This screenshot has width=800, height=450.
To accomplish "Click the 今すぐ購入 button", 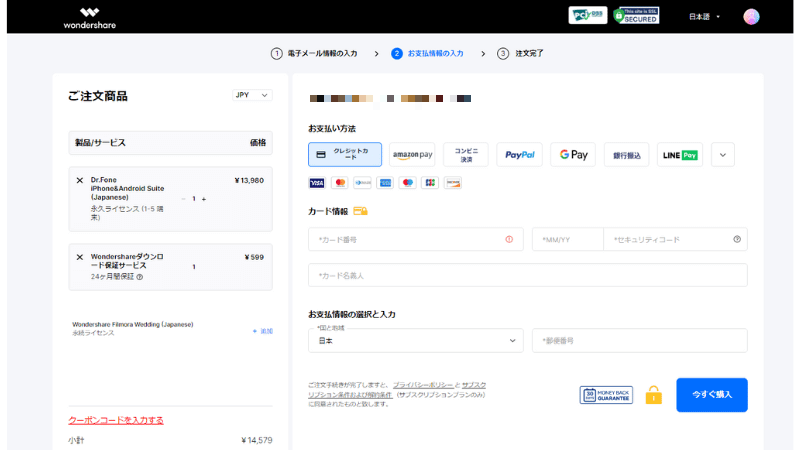I will (712, 394).
